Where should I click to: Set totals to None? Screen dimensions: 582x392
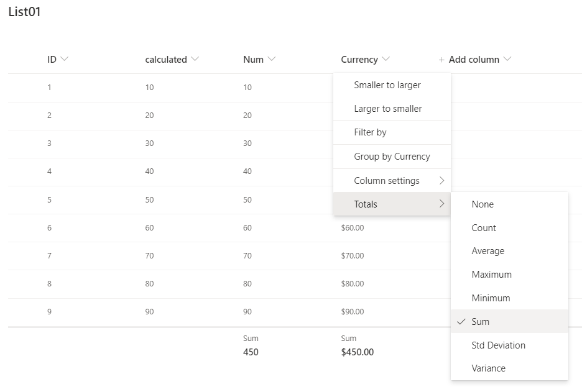483,204
